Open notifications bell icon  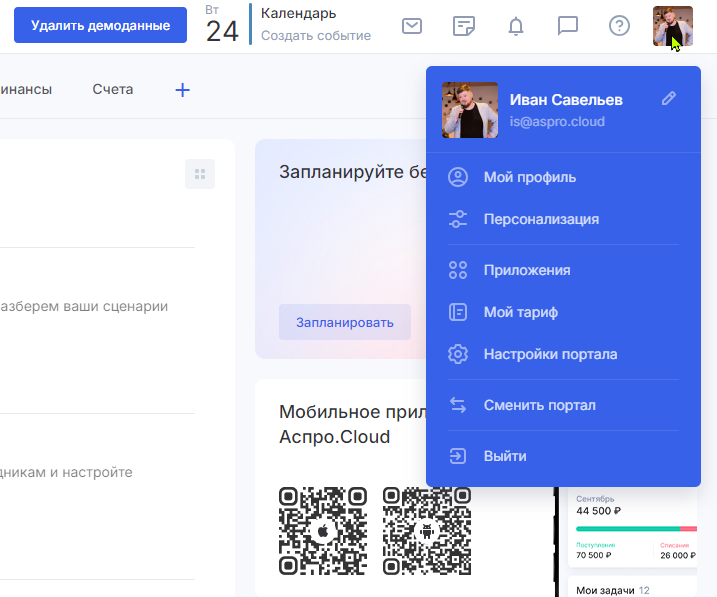tap(516, 26)
